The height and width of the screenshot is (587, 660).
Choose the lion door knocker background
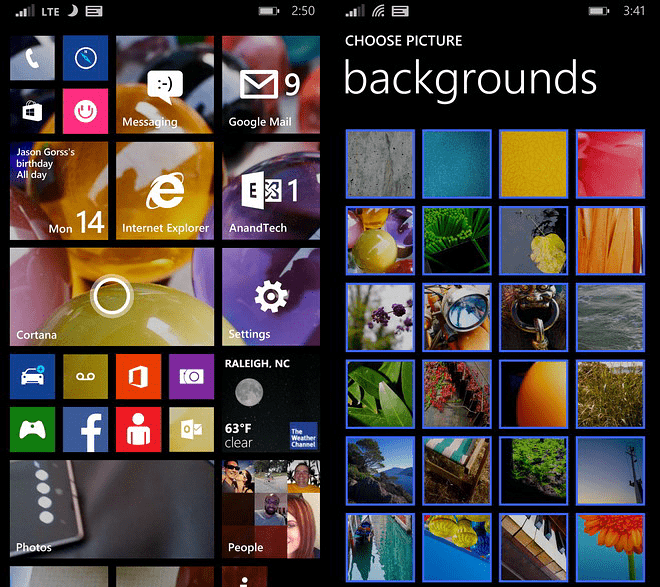point(533,317)
